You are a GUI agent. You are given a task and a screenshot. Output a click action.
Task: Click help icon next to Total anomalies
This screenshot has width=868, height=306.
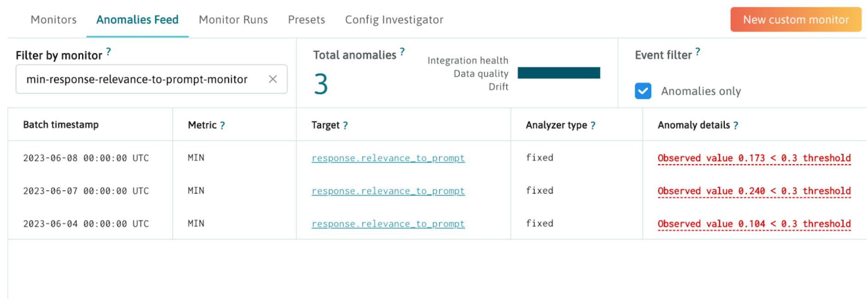402,51
